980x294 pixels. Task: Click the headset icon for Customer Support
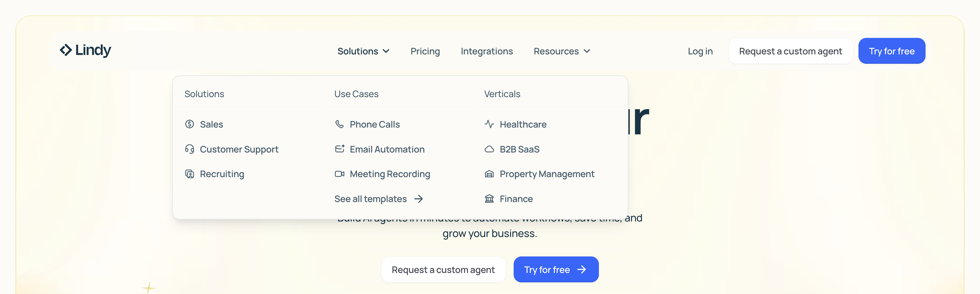190,149
